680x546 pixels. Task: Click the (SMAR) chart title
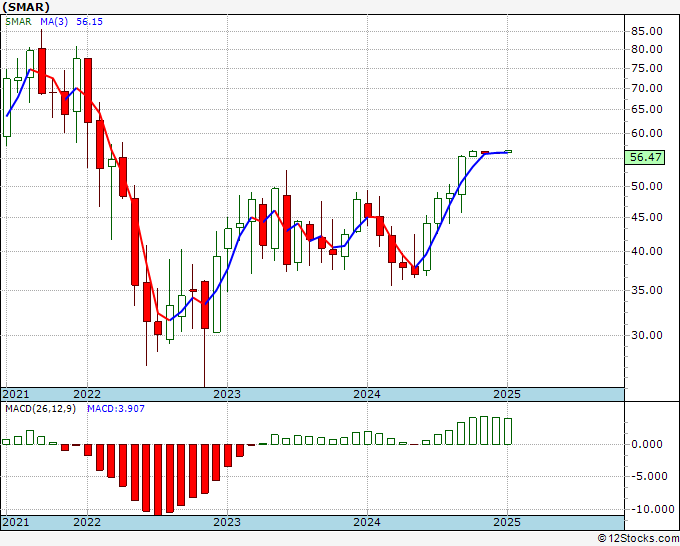click(x=26, y=7)
